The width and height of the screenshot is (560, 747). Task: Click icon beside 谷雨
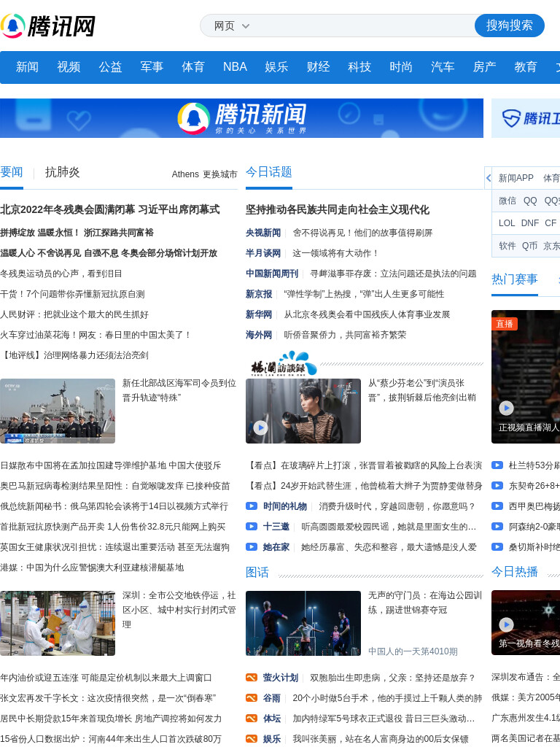coord(252,698)
